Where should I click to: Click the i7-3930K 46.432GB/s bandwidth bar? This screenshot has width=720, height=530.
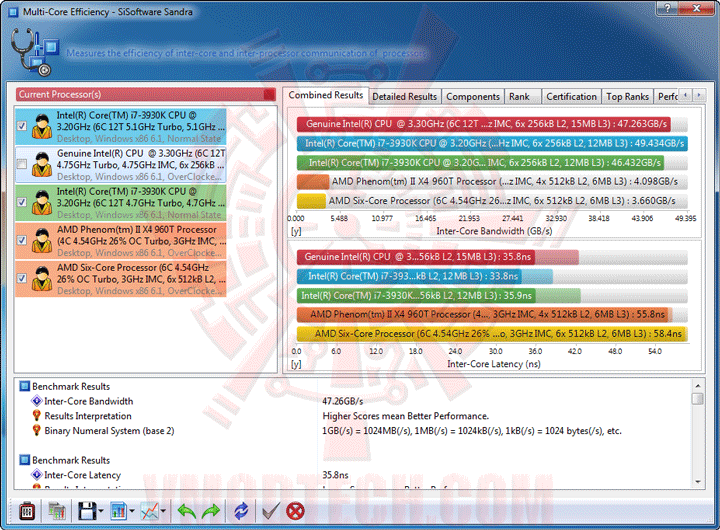(480, 163)
